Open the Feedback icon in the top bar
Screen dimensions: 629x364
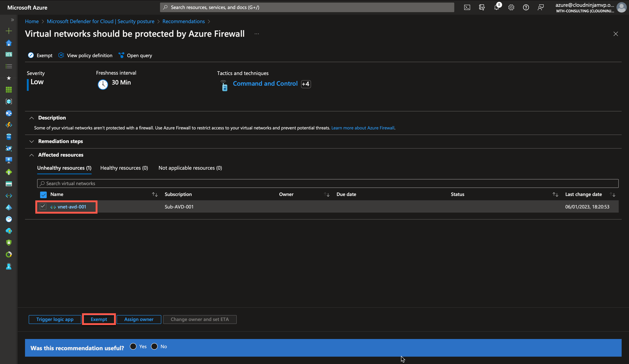click(x=541, y=8)
